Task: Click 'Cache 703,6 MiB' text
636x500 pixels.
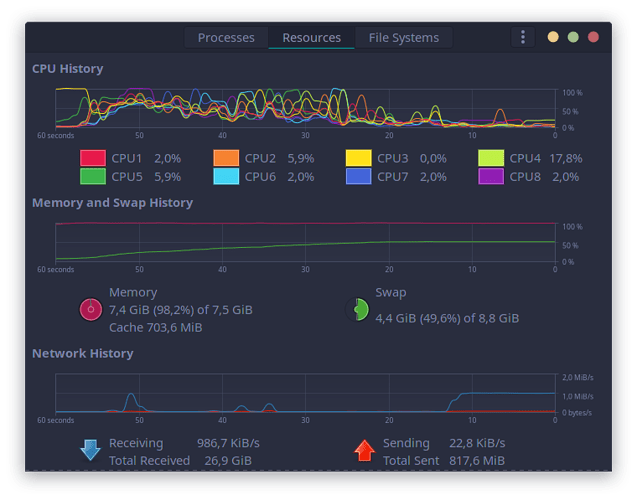Action: pyautogui.click(x=155, y=327)
